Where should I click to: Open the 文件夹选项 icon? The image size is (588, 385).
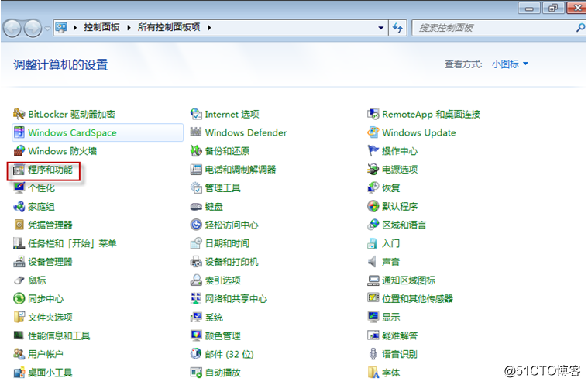coord(19,317)
